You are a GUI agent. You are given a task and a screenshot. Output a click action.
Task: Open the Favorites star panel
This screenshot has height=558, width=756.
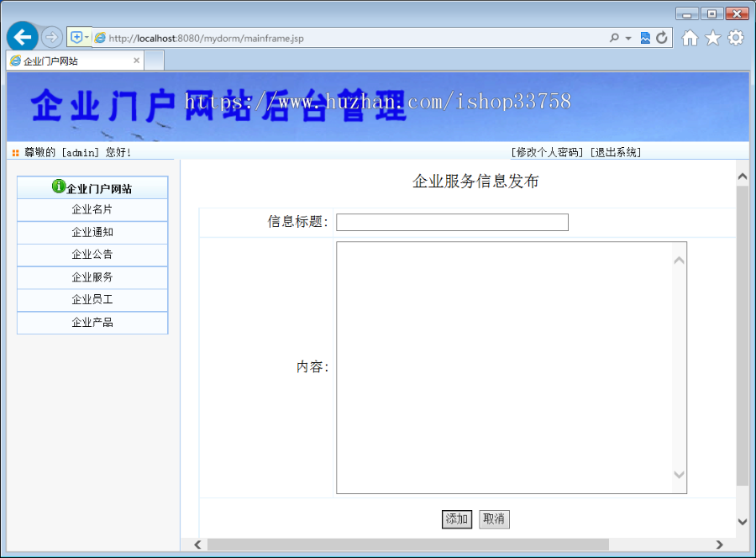[x=712, y=37]
